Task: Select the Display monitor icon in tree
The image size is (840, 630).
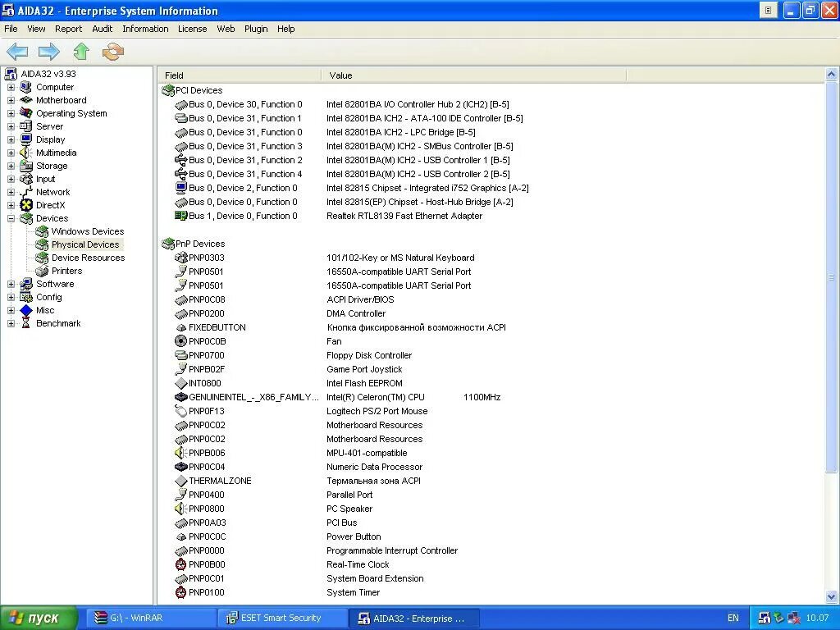Action: click(25, 139)
